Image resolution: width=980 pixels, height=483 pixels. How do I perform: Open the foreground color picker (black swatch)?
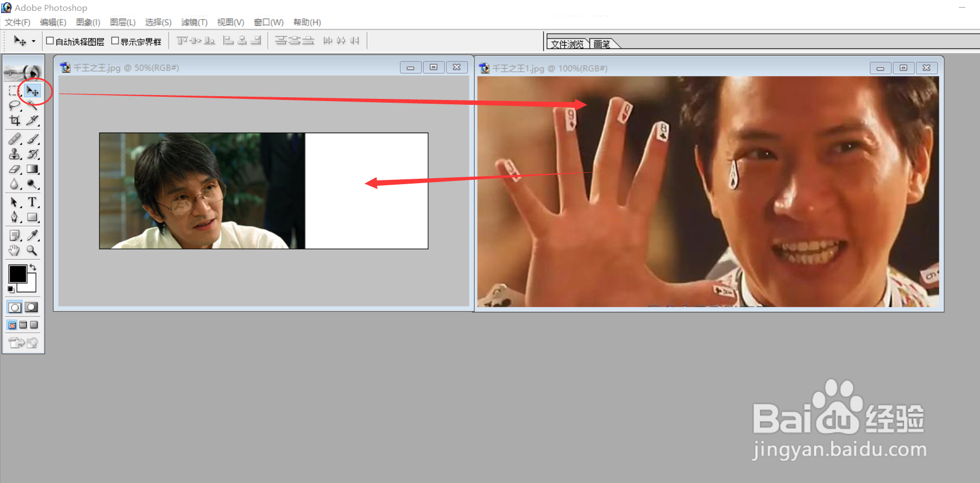coord(17,274)
